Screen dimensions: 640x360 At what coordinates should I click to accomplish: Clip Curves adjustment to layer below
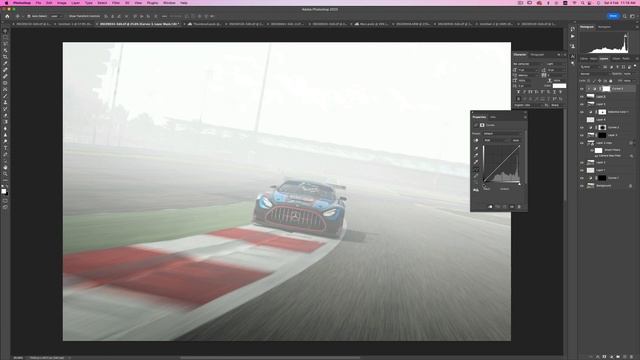[x=490, y=207]
